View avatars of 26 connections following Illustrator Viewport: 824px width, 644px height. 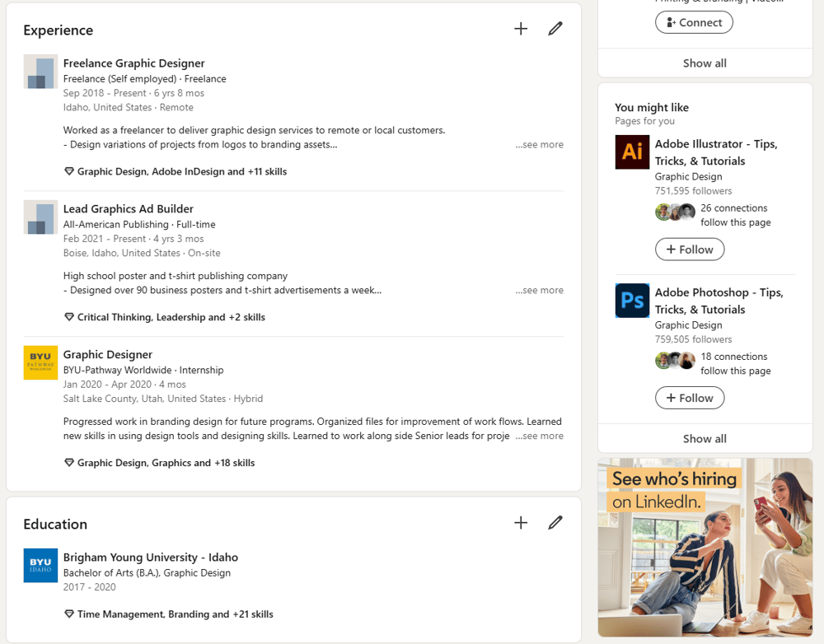point(676,212)
